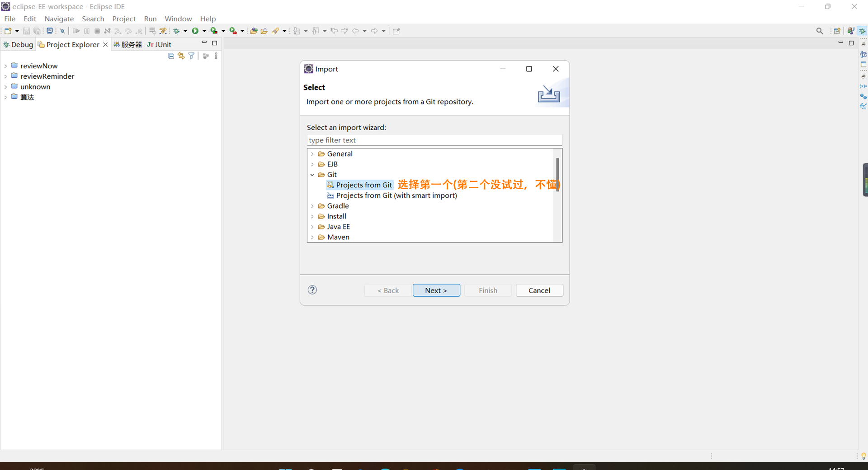This screenshot has height=470, width=868.
Task: Expand the reviewNow project tree node
Action: 5,66
